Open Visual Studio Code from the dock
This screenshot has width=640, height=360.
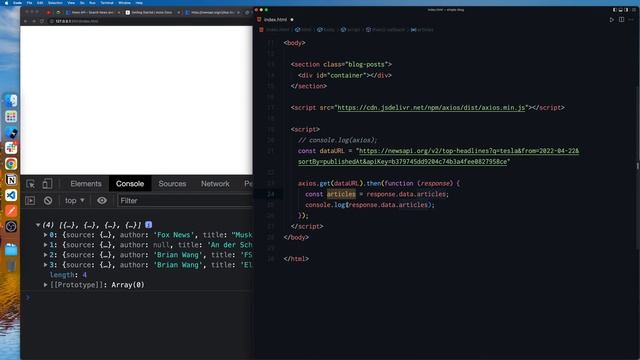click(11, 195)
